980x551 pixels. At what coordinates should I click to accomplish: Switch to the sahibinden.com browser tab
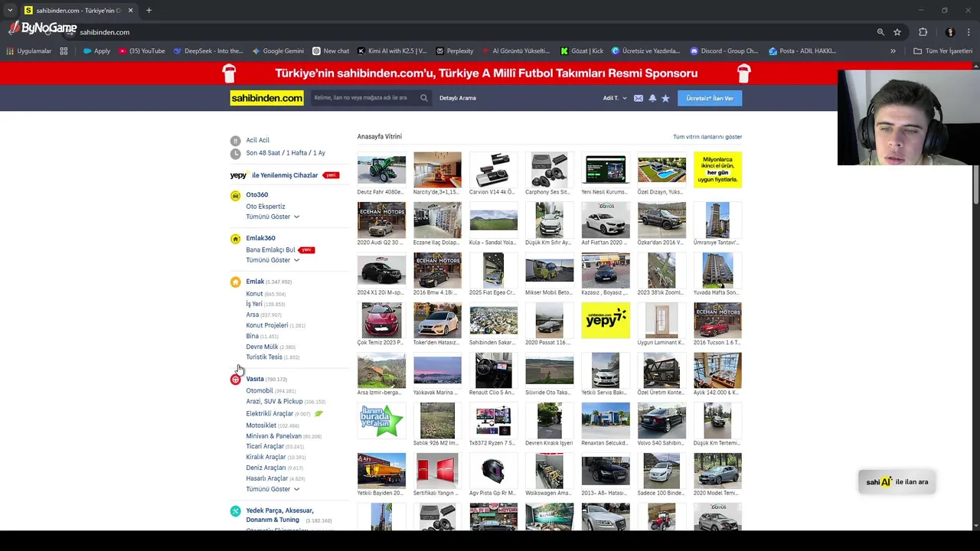[x=78, y=11]
